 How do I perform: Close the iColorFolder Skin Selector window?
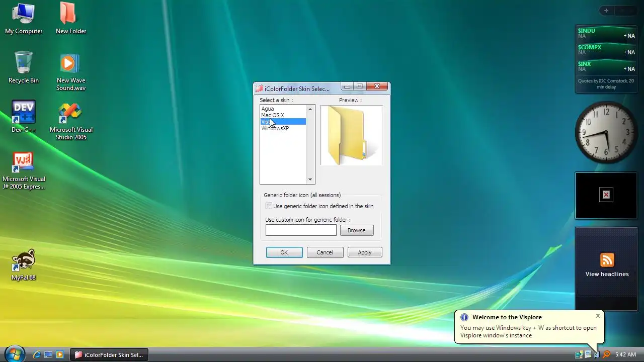(x=377, y=86)
